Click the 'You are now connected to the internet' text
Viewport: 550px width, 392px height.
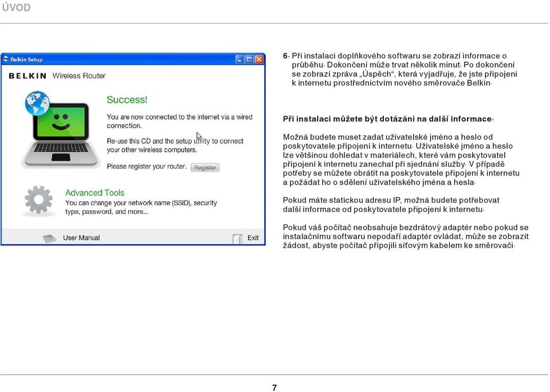179,121
